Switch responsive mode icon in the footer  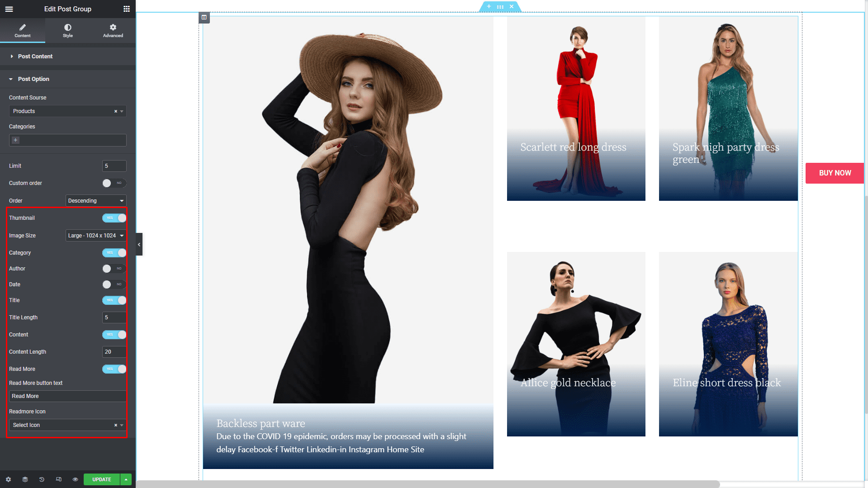(x=58, y=479)
